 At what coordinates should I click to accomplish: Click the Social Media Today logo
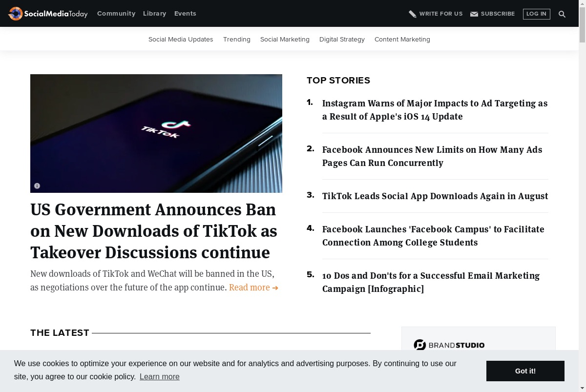48,14
